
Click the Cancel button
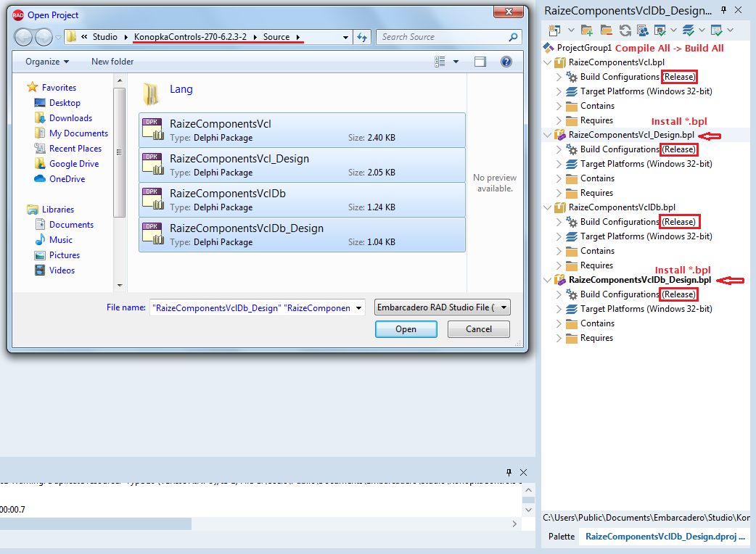coord(479,329)
